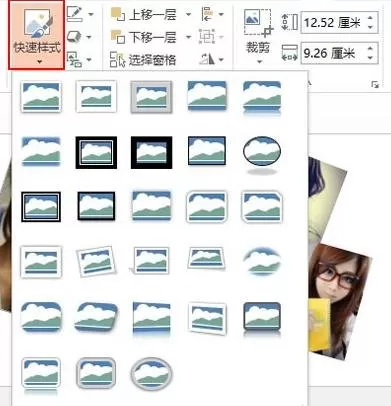Apply the Simple Frame Black style
This screenshot has height=406, width=391.
click(x=207, y=151)
